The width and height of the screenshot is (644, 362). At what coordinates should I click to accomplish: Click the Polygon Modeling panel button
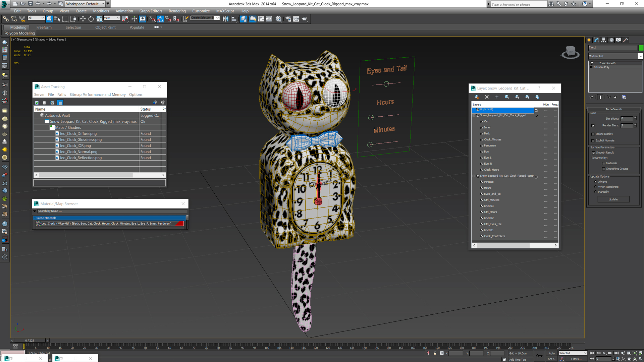click(x=19, y=33)
